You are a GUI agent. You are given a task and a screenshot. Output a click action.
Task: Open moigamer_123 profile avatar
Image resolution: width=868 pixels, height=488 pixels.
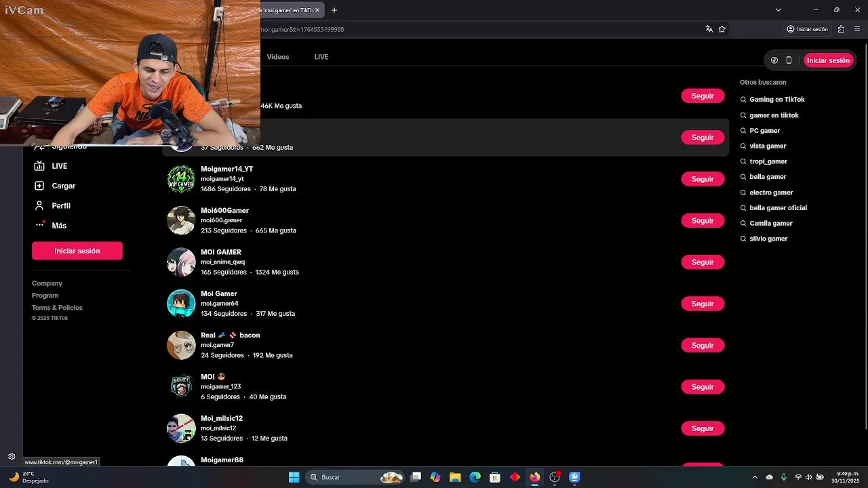pos(181,387)
